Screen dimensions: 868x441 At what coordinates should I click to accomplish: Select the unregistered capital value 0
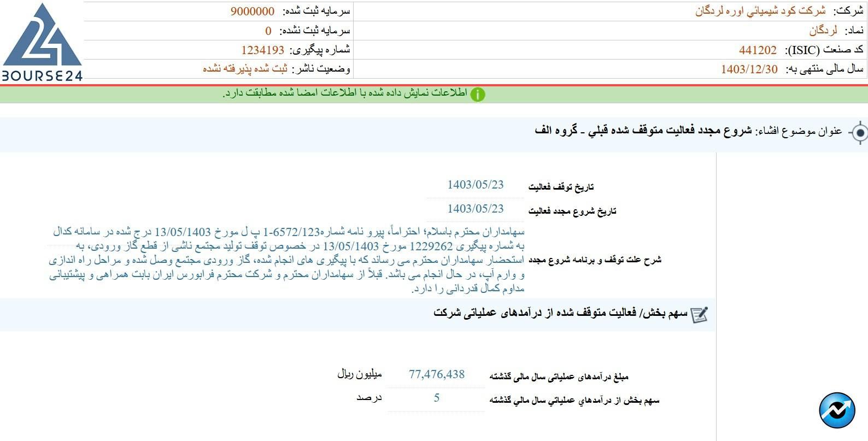pos(268,31)
